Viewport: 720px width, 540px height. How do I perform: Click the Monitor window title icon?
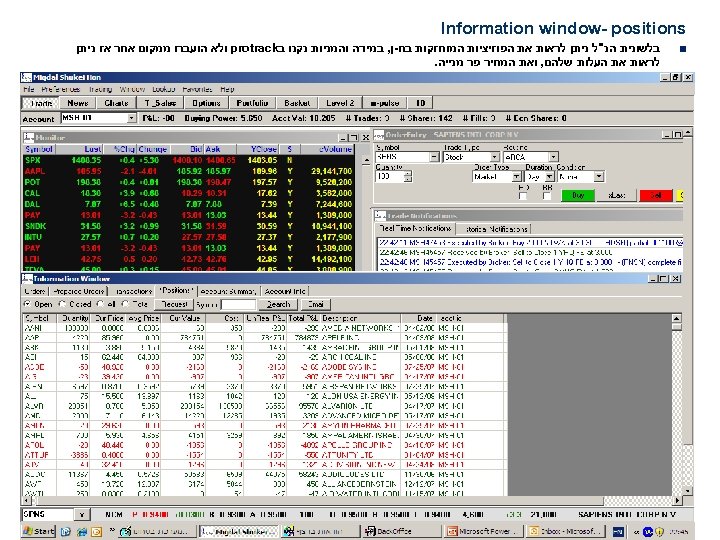click(x=28, y=137)
